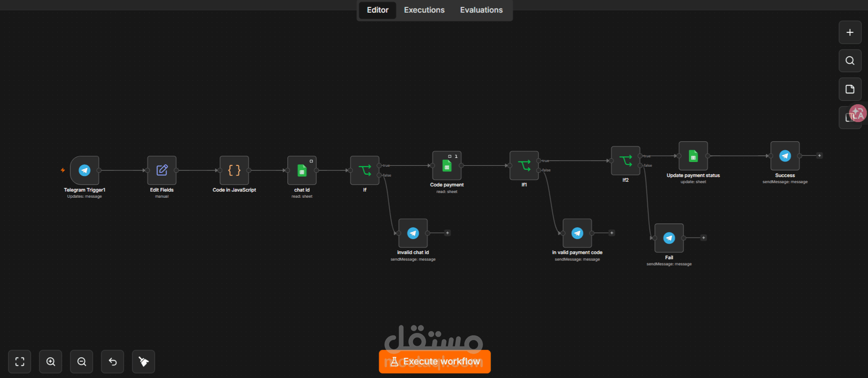Screen dimensions: 868x378
Task: Fit the workflow to view
Action: click(20, 362)
